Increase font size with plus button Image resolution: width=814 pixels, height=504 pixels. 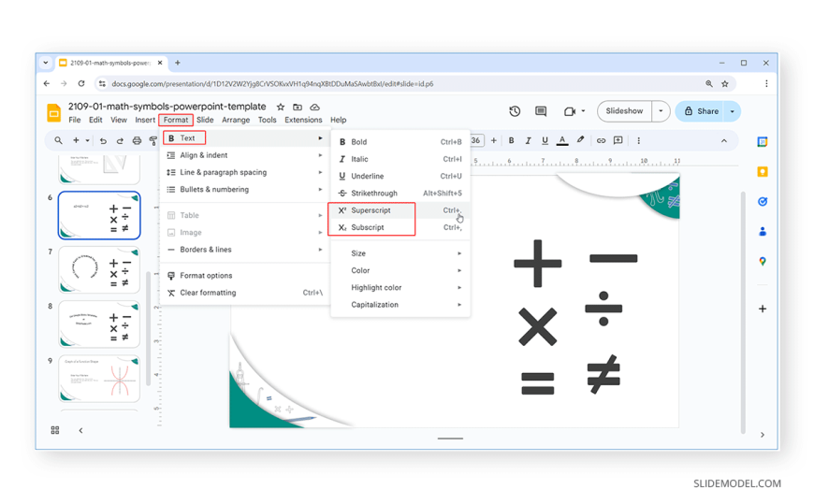(494, 140)
